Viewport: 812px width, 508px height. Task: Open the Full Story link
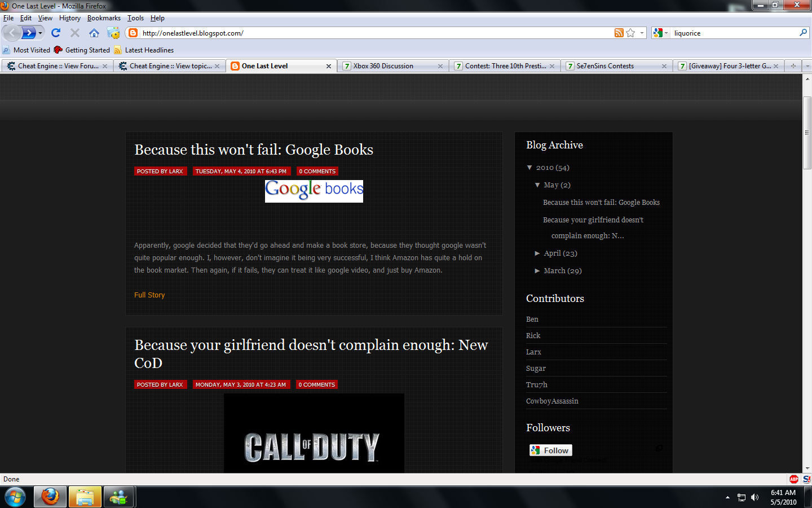(x=149, y=295)
